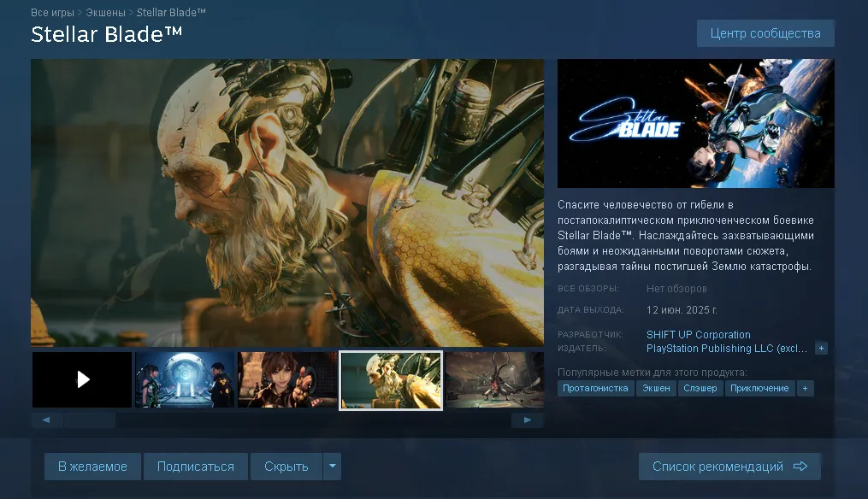Open publisher 'PlayStation Publishing LLC' link

pos(726,349)
